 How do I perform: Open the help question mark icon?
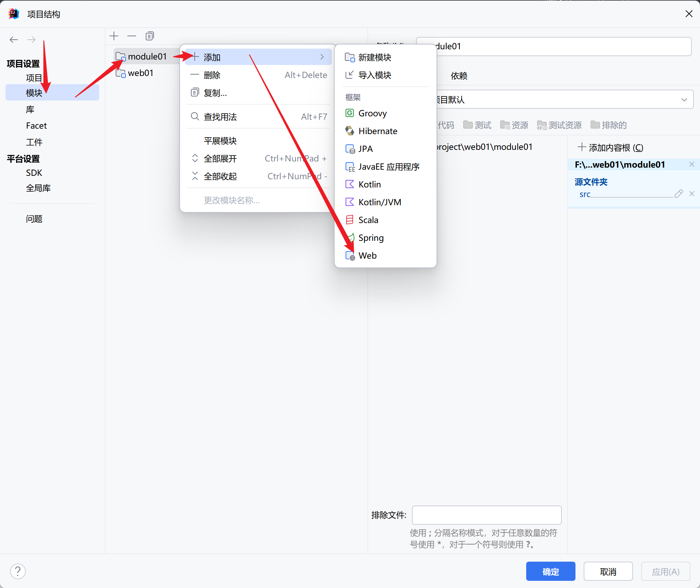click(x=18, y=571)
